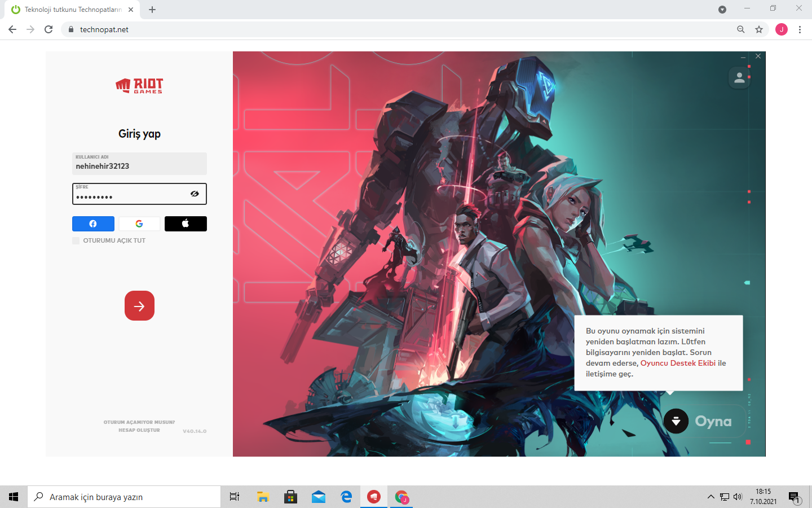Viewport: 812px width, 508px height.
Task: Minimize the Riot client window
Action: 743,57
